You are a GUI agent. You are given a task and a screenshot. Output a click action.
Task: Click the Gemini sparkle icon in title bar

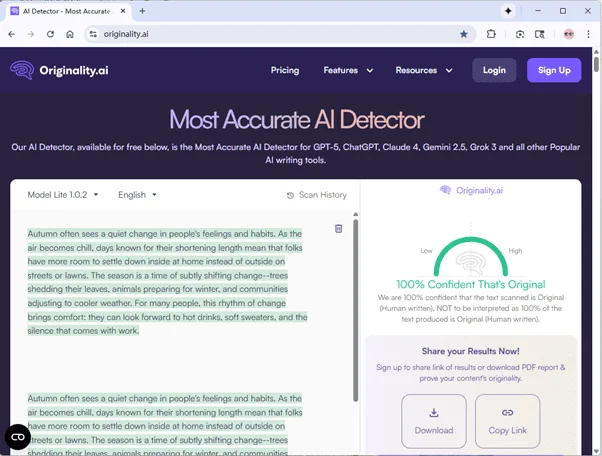(508, 11)
